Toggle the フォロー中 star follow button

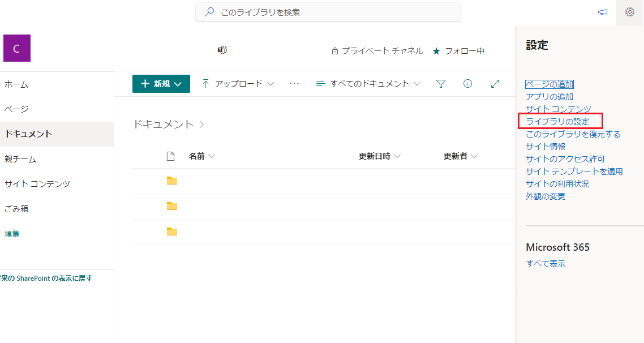[458, 51]
